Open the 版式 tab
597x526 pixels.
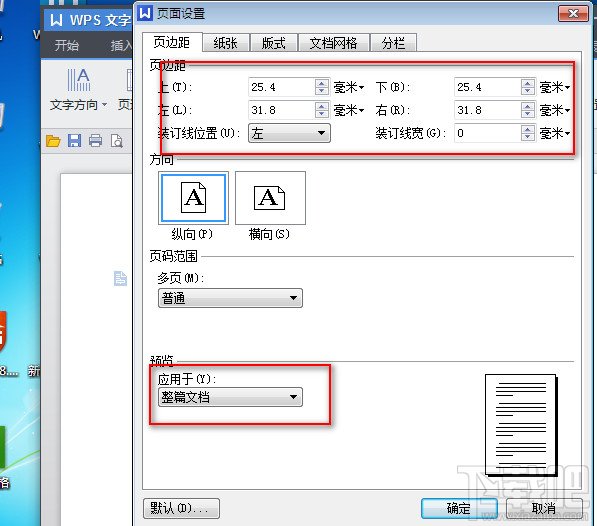[x=273, y=43]
